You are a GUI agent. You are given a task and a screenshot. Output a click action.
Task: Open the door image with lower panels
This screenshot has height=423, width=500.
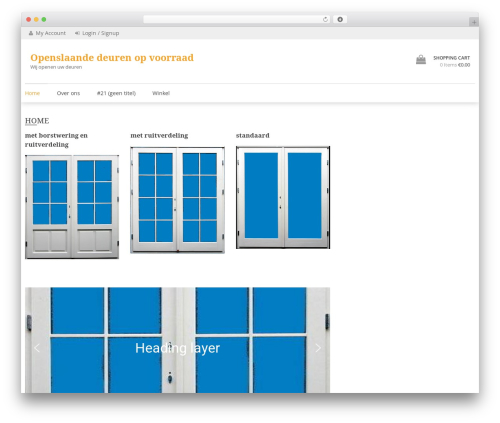[72, 207]
